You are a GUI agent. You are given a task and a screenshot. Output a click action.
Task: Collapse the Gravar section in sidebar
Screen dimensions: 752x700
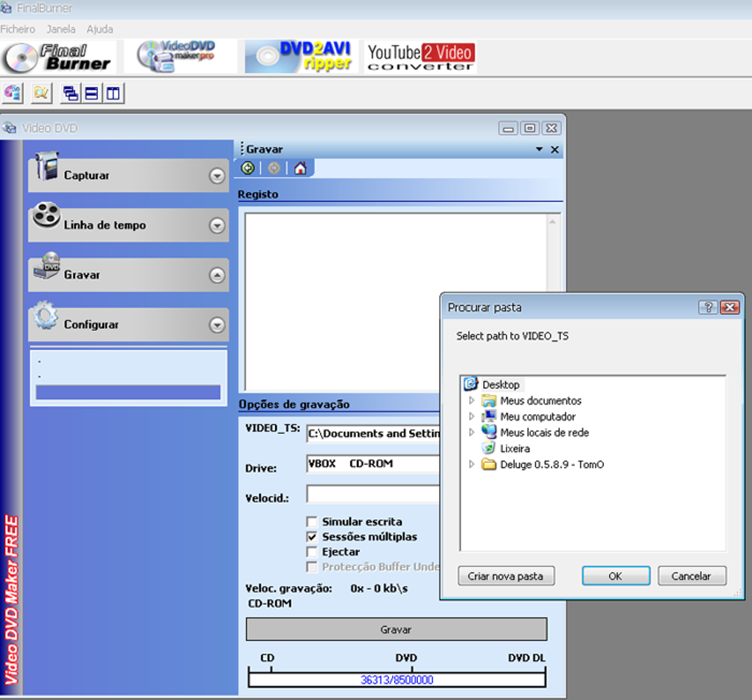(x=217, y=275)
